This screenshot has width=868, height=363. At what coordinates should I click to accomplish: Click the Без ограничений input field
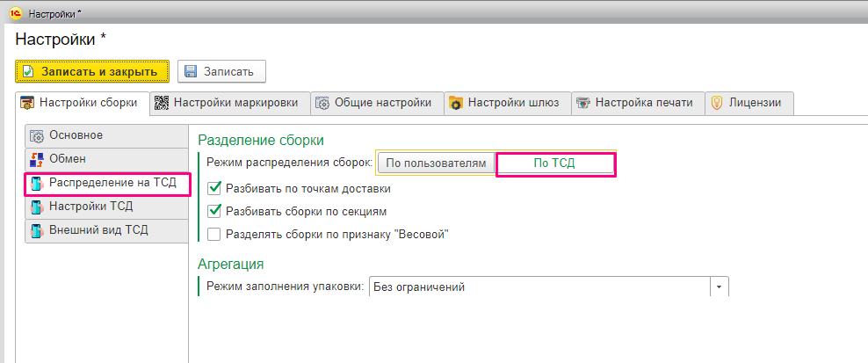point(539,287)
